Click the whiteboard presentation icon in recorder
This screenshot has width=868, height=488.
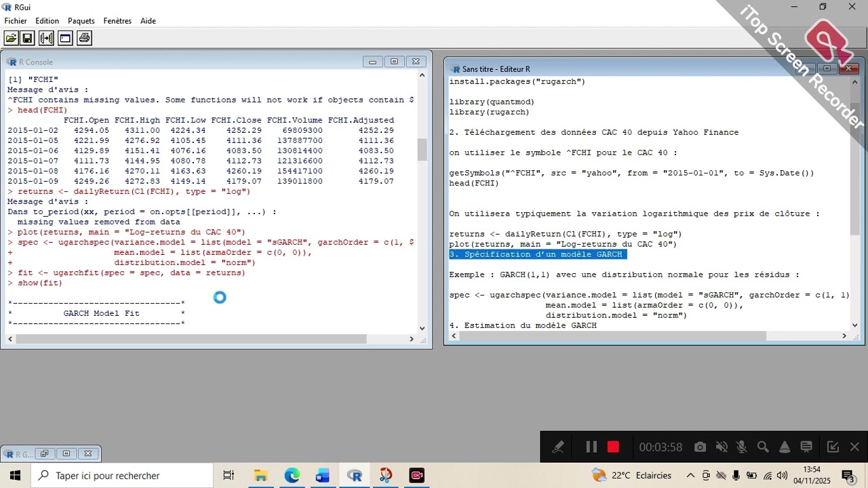pos(806,447)
